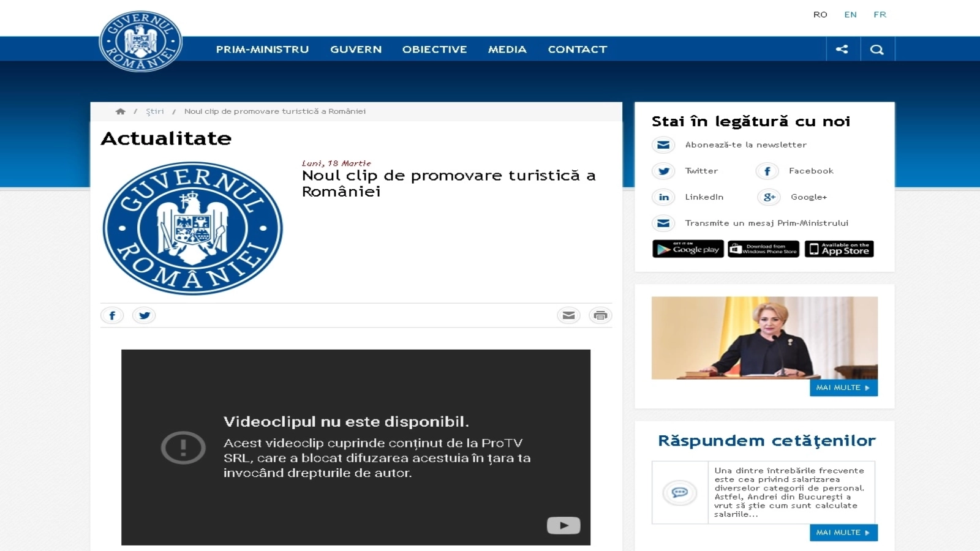Send the article by email icon

(x=568, y=315)
